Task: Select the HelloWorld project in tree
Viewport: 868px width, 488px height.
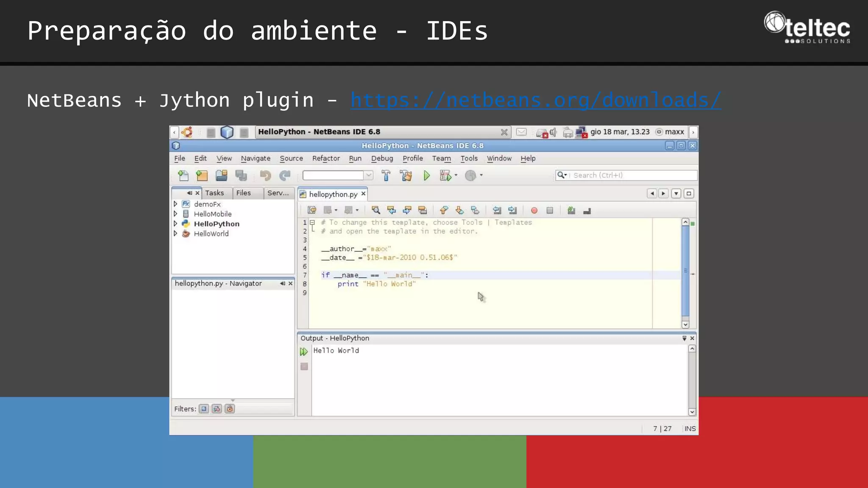Action: coord(211,233)
